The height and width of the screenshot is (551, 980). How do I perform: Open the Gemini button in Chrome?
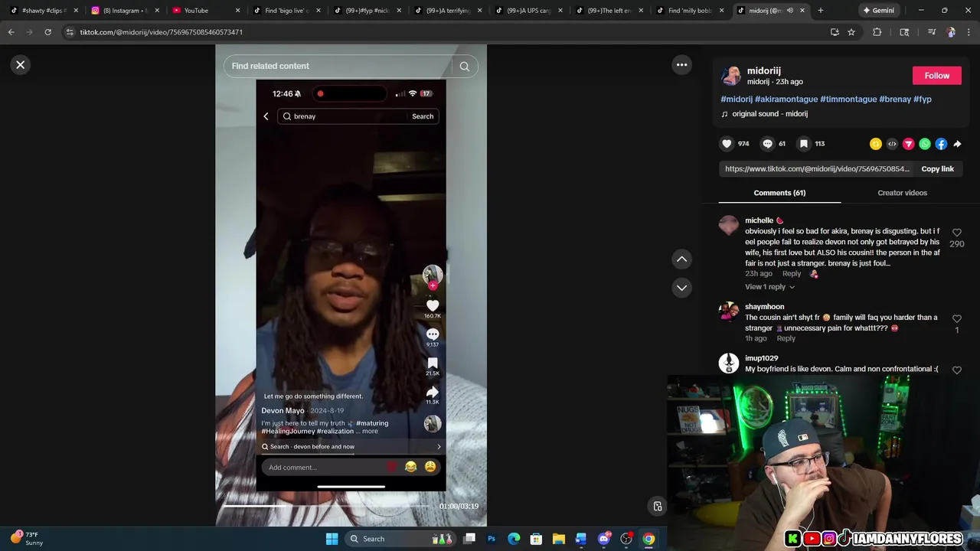point(878,11)
